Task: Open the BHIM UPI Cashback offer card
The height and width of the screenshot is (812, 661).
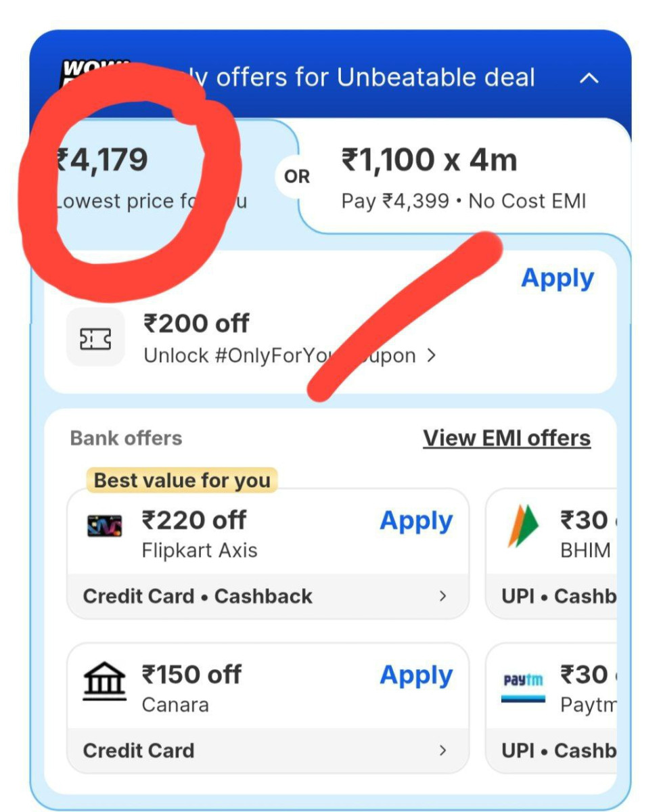Action: click(551, 554)
